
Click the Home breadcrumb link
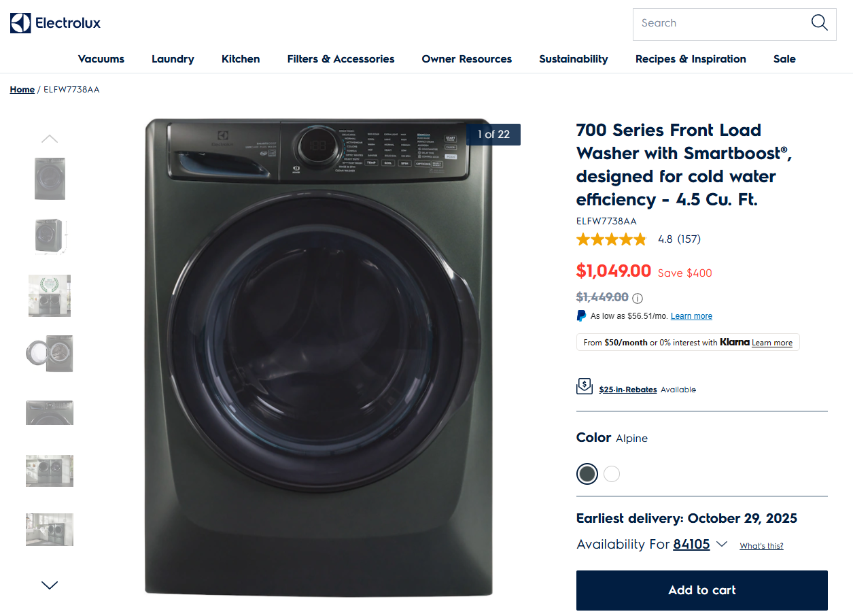(x=22, y=89)
